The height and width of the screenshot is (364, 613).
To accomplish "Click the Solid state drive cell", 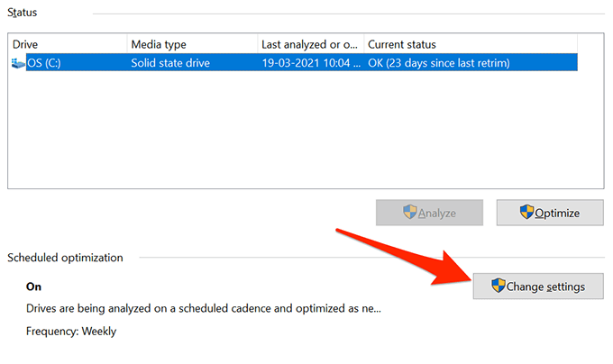I will (178, 62).
